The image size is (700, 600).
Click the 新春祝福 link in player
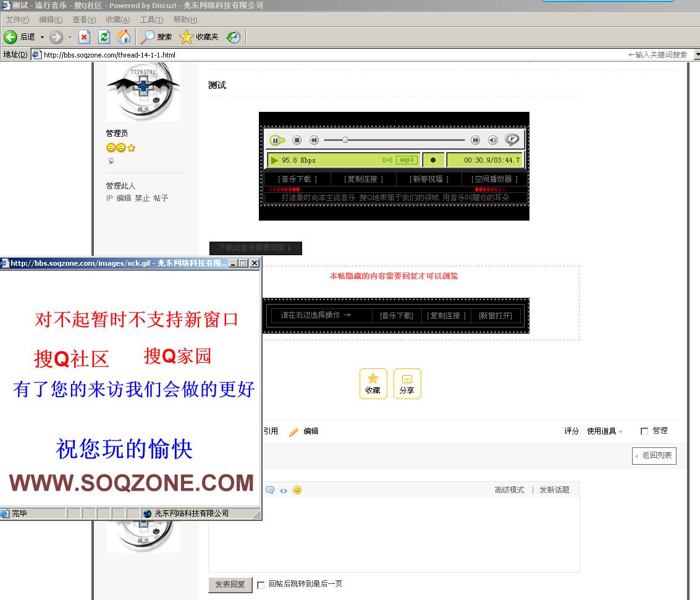[429, 179]
